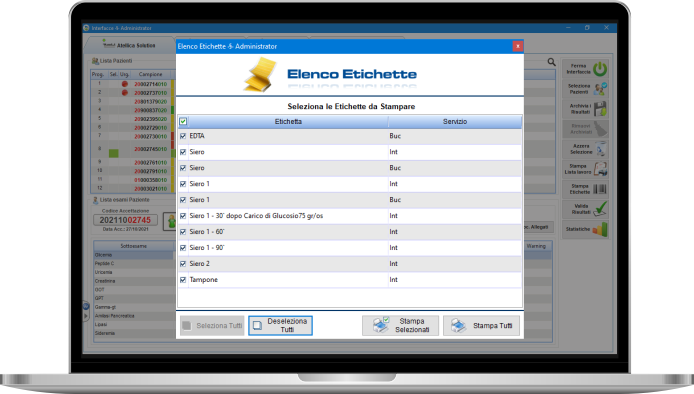
Task: Click Archivia i Risultati floppy button
Action: (x=585, y=109)
